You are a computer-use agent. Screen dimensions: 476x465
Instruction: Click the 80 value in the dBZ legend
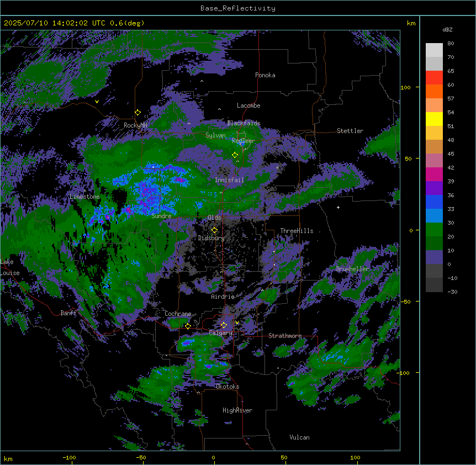tap(451, 44)
